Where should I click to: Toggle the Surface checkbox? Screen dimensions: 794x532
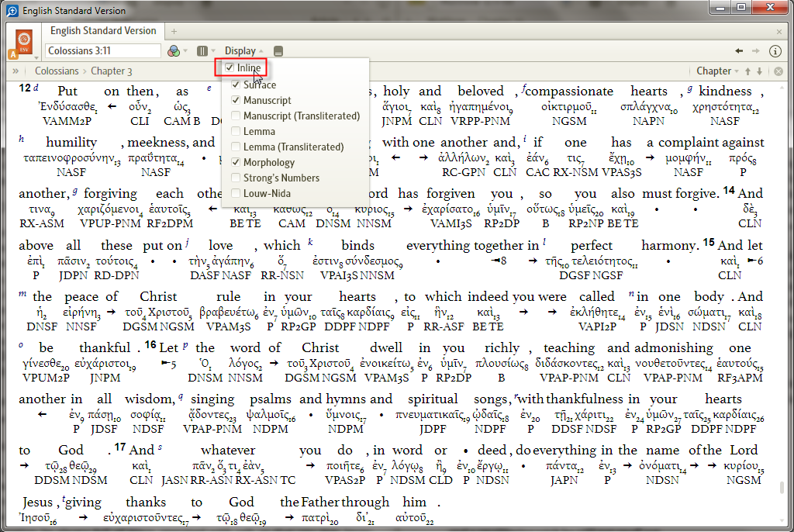click(236, 85)
